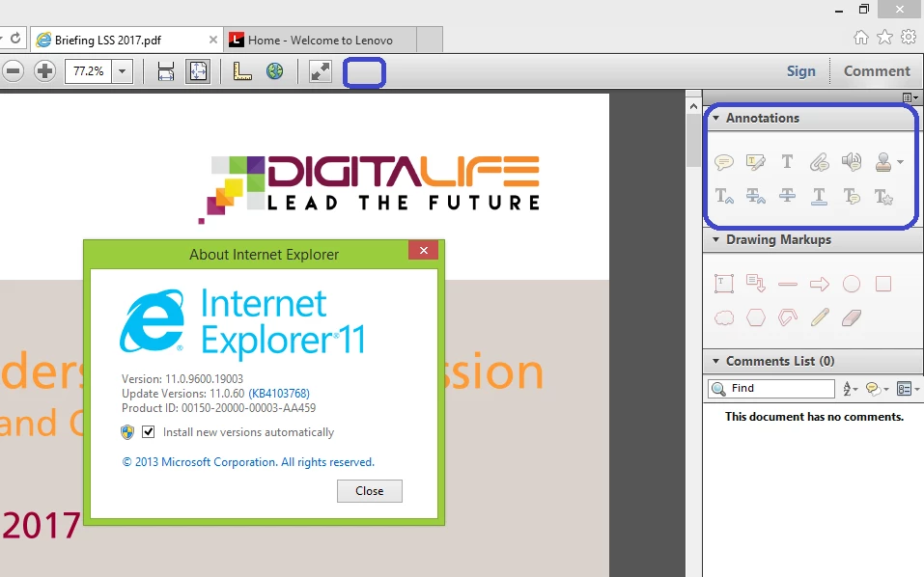Screen dimensions: 924x577
Task: Open the Sign pane
Action: coord(800,71)
